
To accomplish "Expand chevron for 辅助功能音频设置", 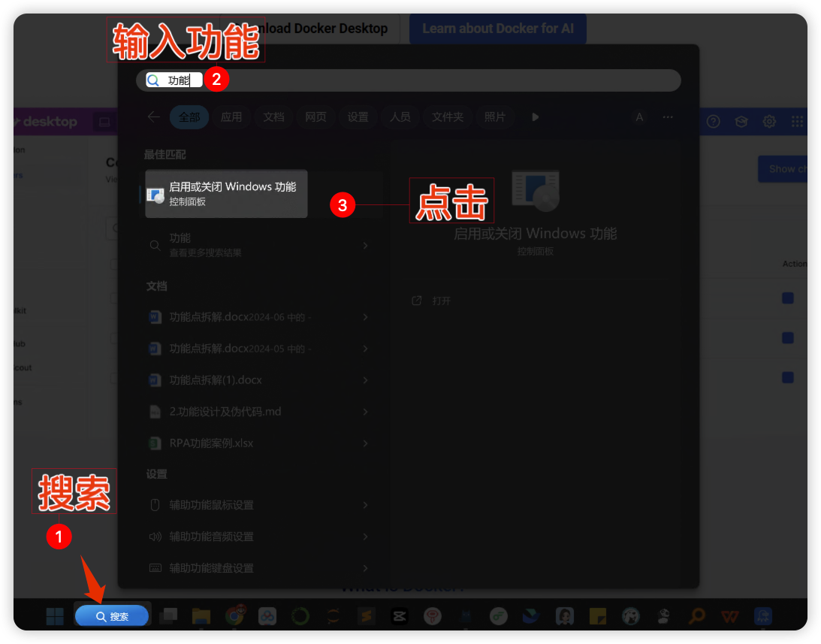I will point(366,537).
